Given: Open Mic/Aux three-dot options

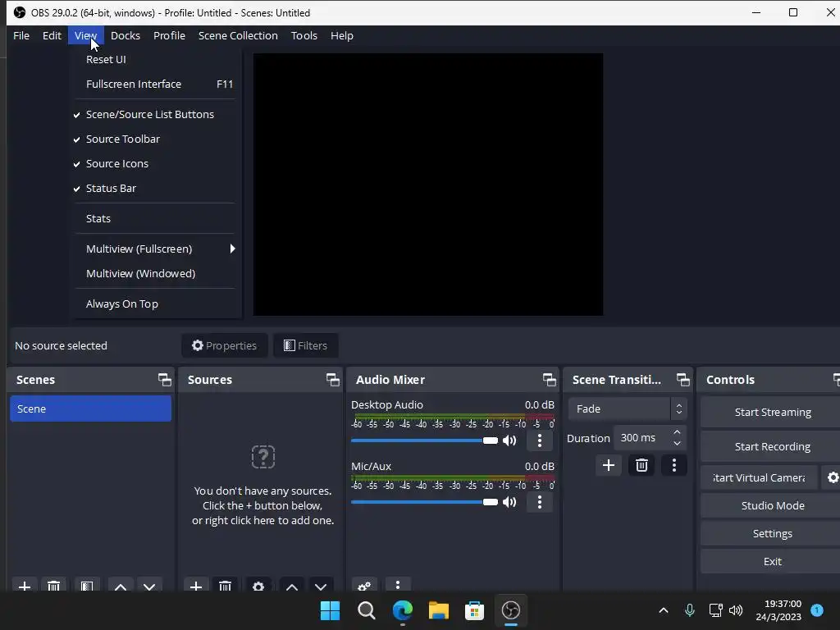Looking at the screenshot, I should pyautogui.click(x=540, y=502).
